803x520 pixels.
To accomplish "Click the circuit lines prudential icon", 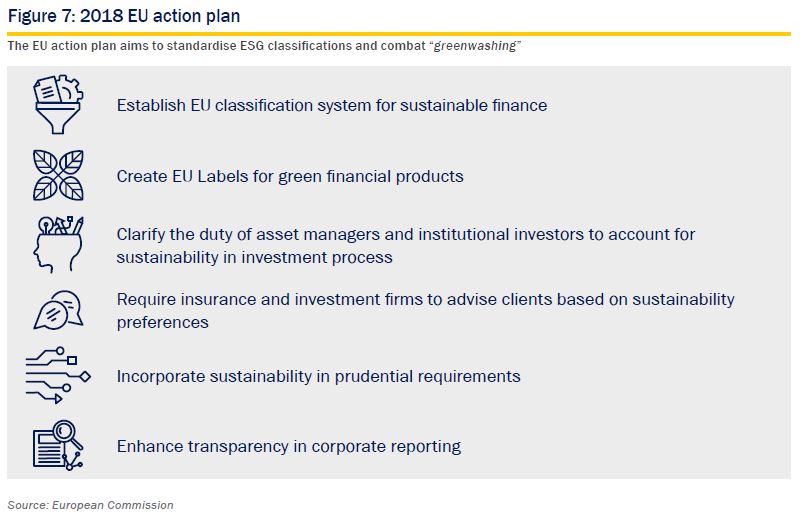I will 58,376.
